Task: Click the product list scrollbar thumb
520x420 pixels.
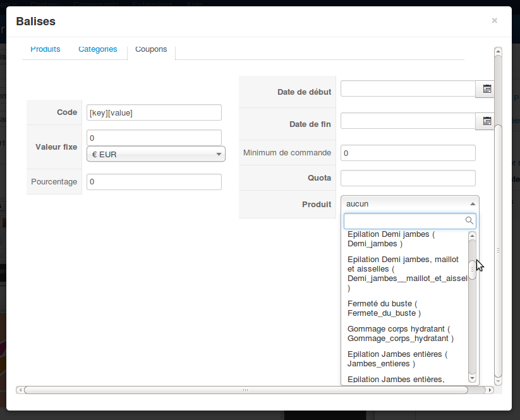Action: coord(472,268)
